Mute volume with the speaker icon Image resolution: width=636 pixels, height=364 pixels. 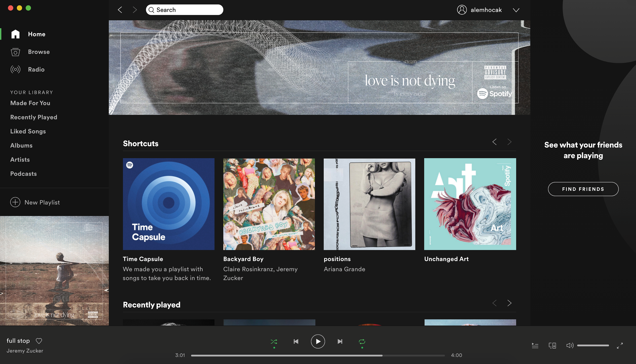(x=570, y=345)
